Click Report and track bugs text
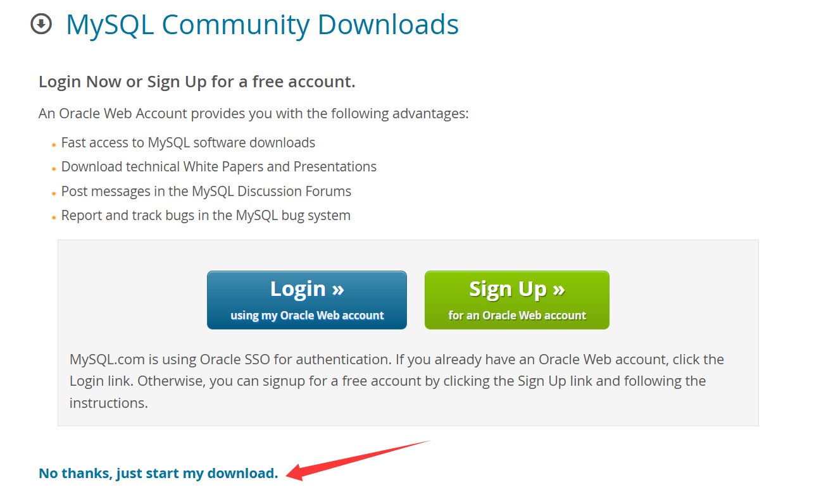 (206, 216)
